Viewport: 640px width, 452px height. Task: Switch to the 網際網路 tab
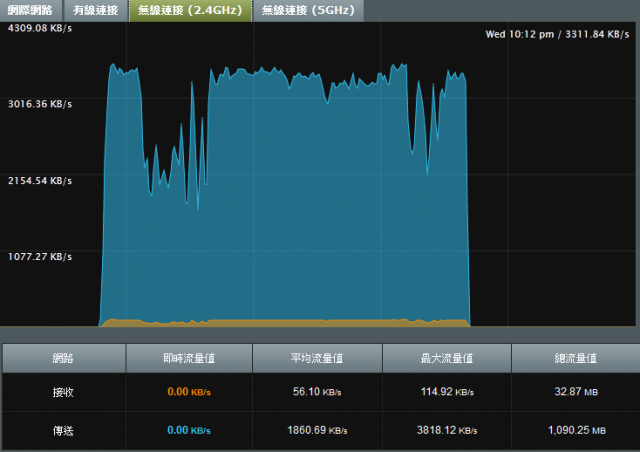click(31, 10)
